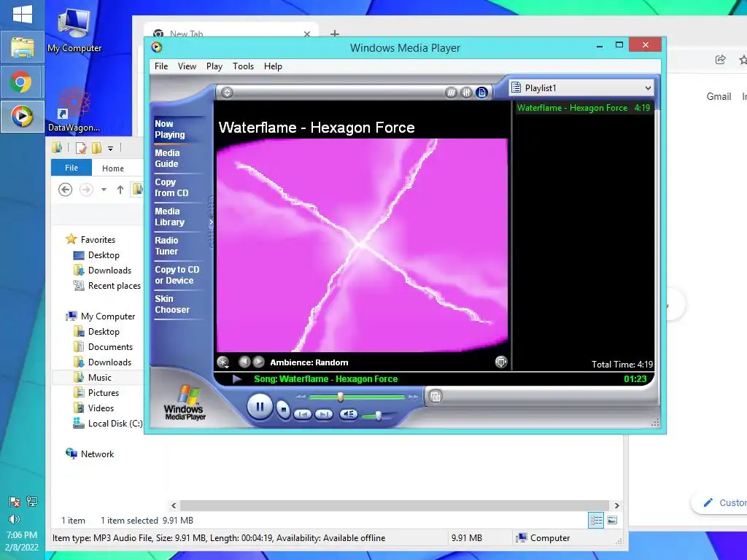Toggle the equalizer settings pane

click(466, 93)
